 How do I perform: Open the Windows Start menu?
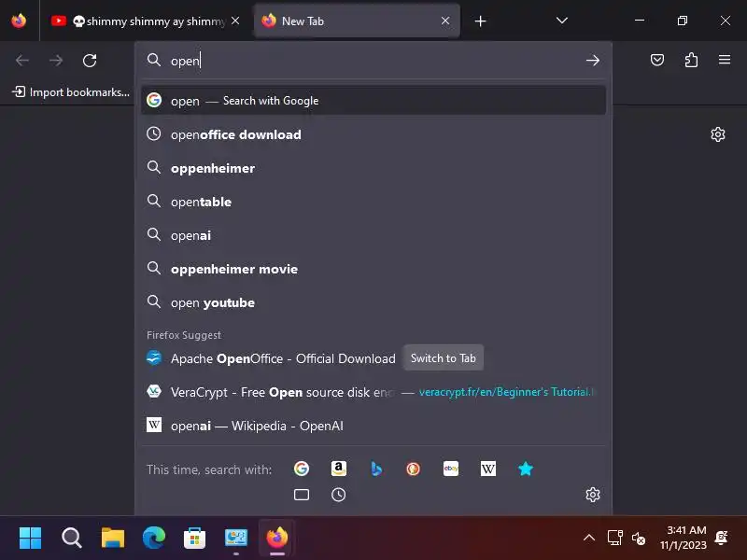coord(30,538)
